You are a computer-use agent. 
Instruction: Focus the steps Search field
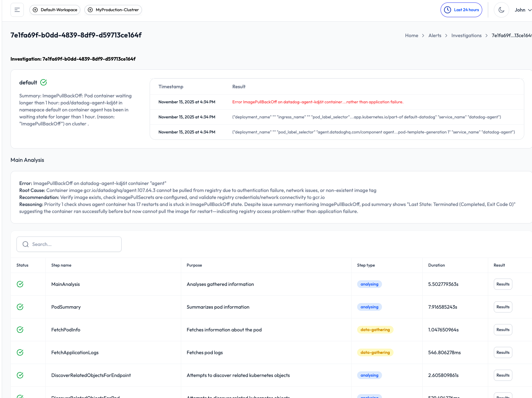pos(74,244)
